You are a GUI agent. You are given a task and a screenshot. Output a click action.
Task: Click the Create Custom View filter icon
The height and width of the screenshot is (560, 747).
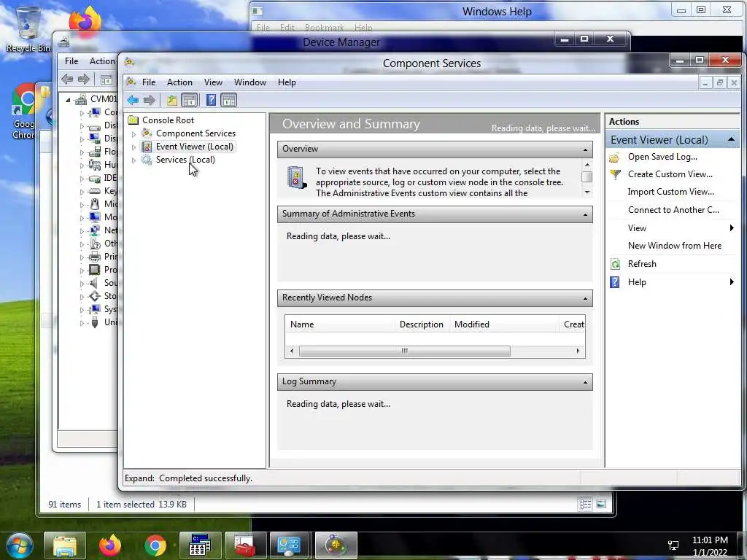click(615, 174)
